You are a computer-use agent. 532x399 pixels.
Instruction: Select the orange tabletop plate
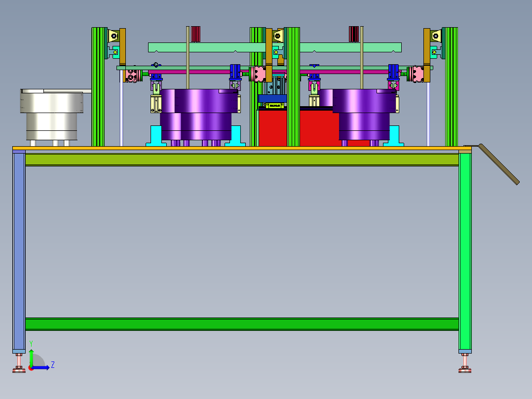[242, 148]
